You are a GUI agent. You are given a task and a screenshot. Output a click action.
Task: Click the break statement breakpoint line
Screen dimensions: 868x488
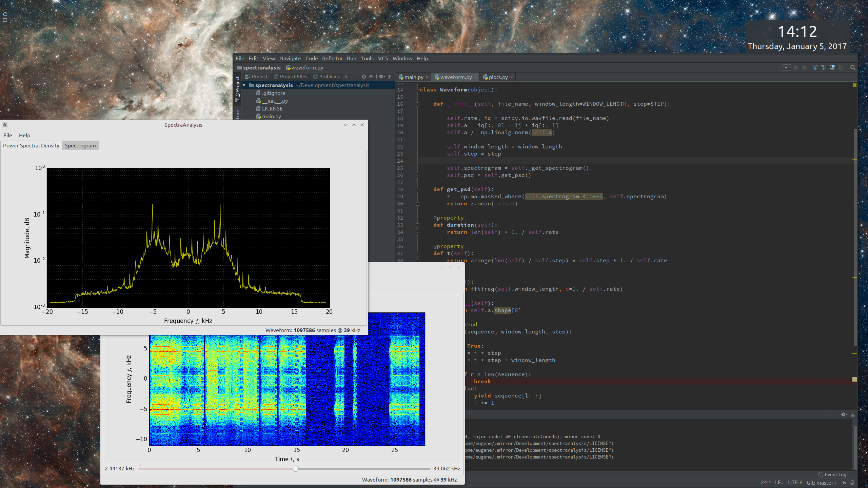(x=482, y=382)
